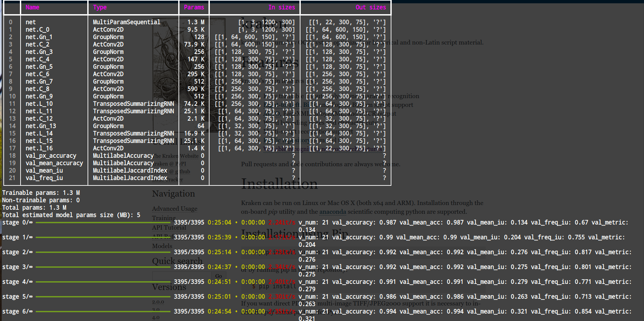This screenshot has width=644, height=321.
Task: Click the Total estimated model params size line
Action: [71, 215]
